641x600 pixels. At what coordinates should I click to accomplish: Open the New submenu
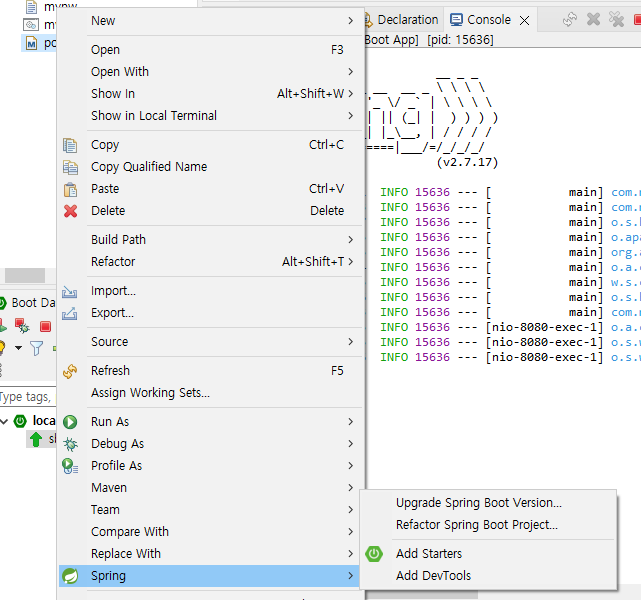pyautogui.click(x=210, y=20)
